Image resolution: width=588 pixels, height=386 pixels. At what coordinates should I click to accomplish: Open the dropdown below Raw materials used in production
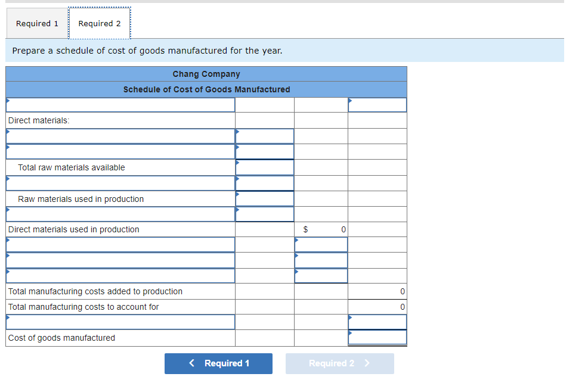click(x=119, y=214)
